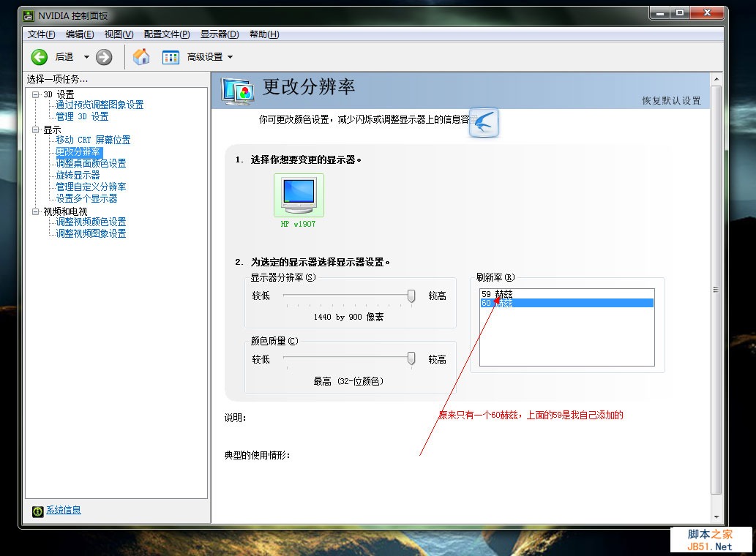Open 旋转显示器
Screen dimensions: 756x556
tap(78, 175)
